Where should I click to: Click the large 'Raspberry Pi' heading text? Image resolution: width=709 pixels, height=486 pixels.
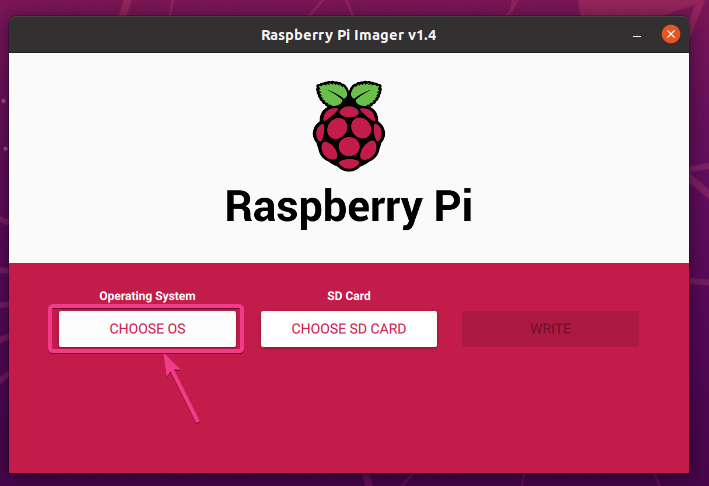349,207
